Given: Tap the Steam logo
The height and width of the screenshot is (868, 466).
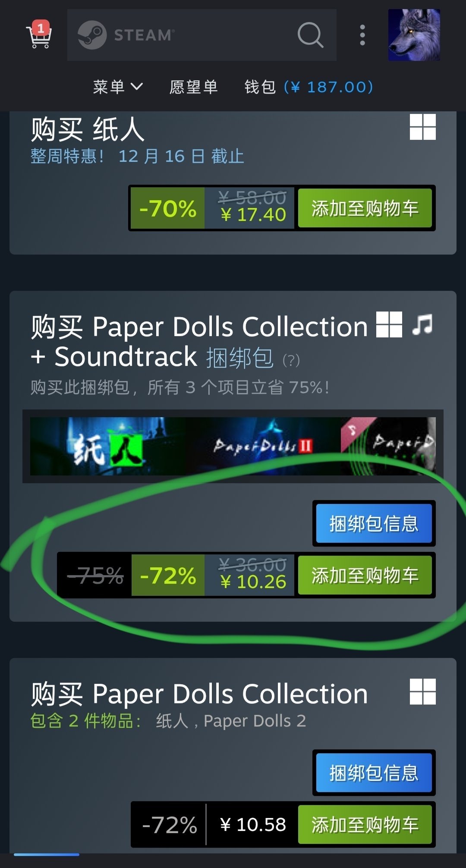Looking at the screenshot, I should tap(126, 35).
